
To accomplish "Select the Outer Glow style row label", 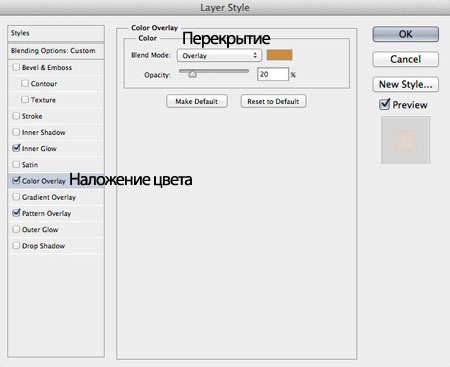I will tap(40, 230).
